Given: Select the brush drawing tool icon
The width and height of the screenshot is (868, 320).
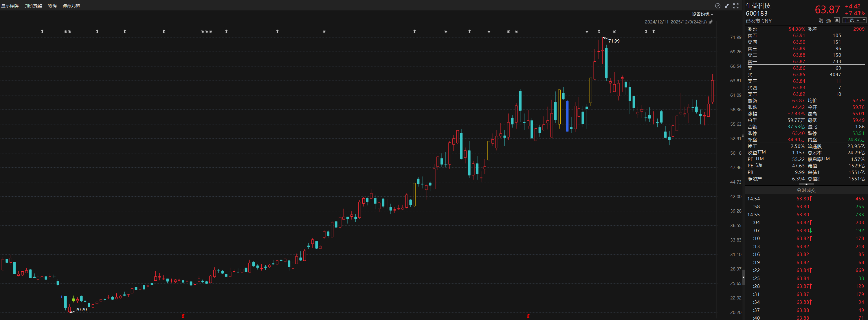Looking at the screenshot, I should pyautogui.click(x=727, y=6).
